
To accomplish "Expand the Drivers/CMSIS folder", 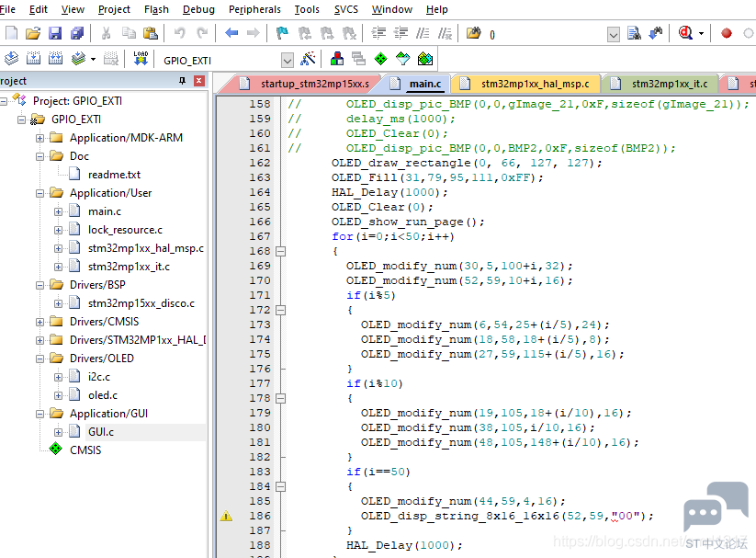I will coord(40,322).
